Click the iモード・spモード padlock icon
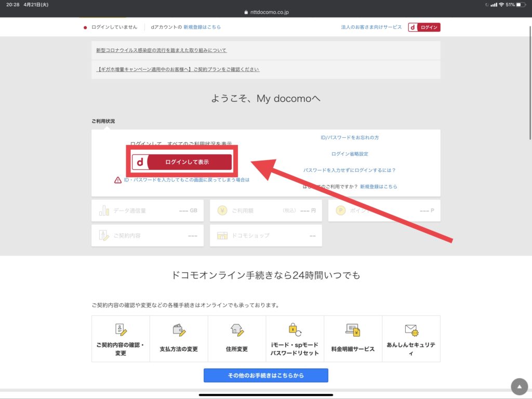Viewport: 532px width, 399px height. 295,329
